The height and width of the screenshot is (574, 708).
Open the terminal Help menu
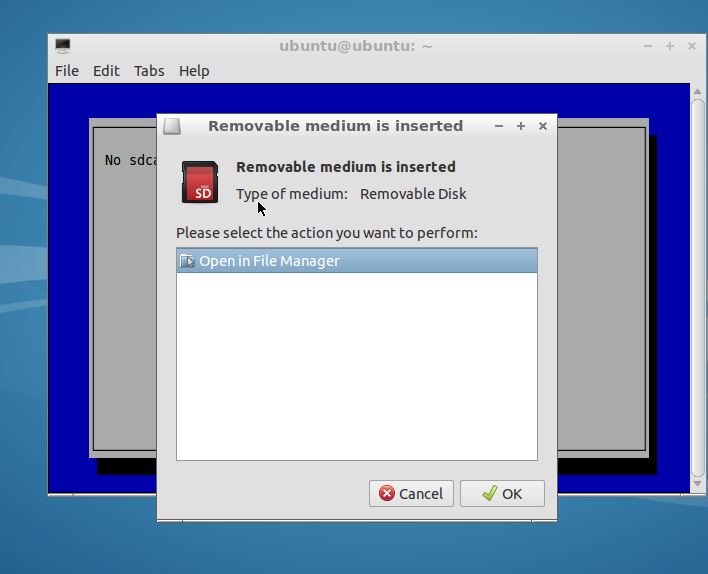[194, 71]
